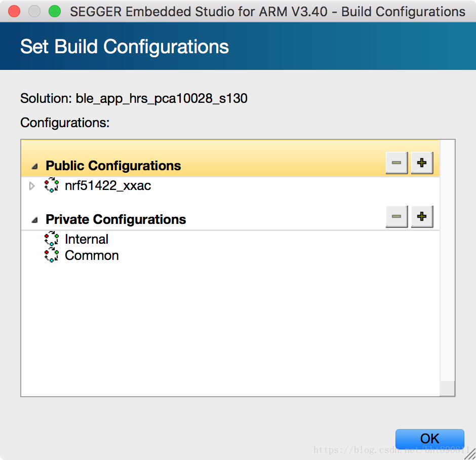Click the nrf51422_xxac configuration icon

pos(52,185)
